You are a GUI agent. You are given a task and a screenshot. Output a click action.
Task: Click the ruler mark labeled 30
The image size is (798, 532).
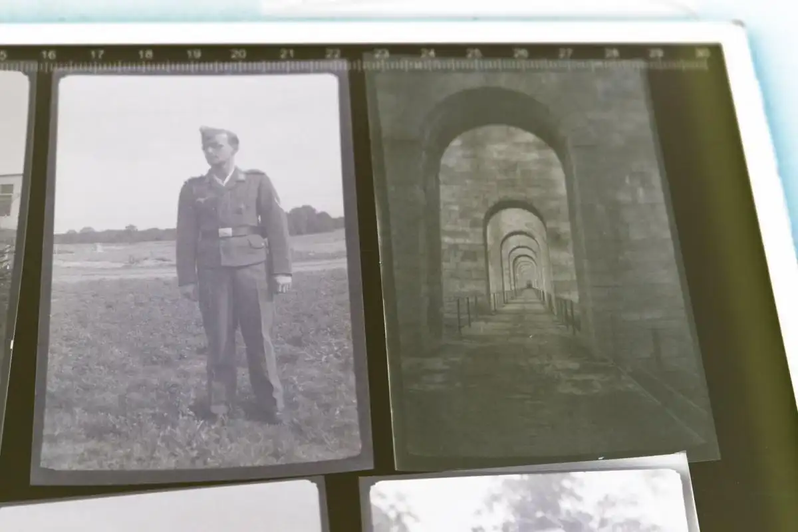point(703,53)
